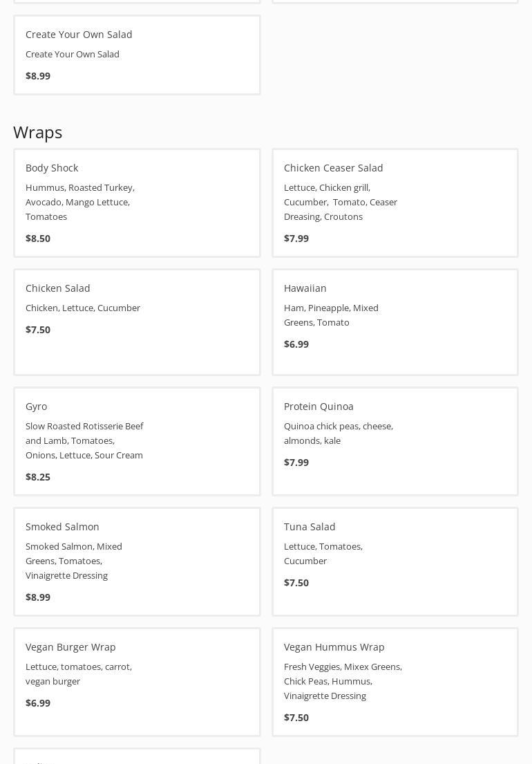Click the Hawaiian wrap's $6.99 price
This screenshot has height=764, width=532.
tap(296, 344)
